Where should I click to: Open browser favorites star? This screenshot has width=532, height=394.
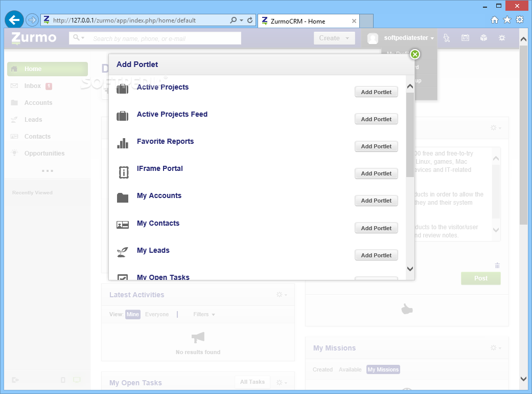click(x=507, y=19)
